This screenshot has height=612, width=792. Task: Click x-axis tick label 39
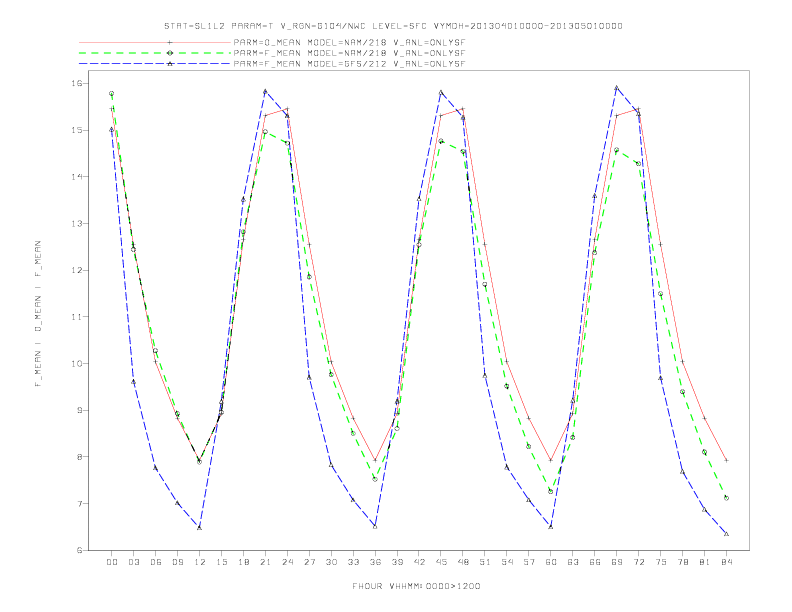(397, 562)
